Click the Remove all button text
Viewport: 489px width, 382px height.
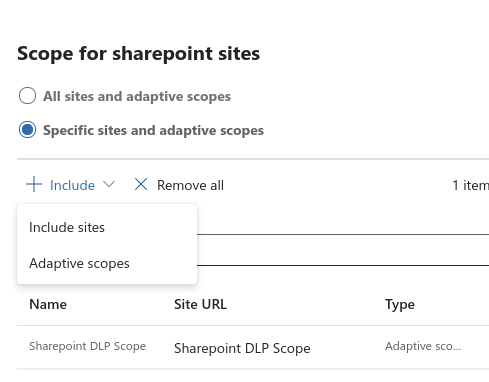click(x=190, y=185)
